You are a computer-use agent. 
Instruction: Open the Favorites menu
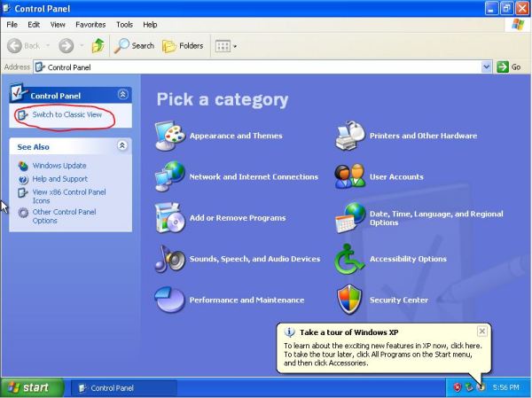(x=90, y=25)
